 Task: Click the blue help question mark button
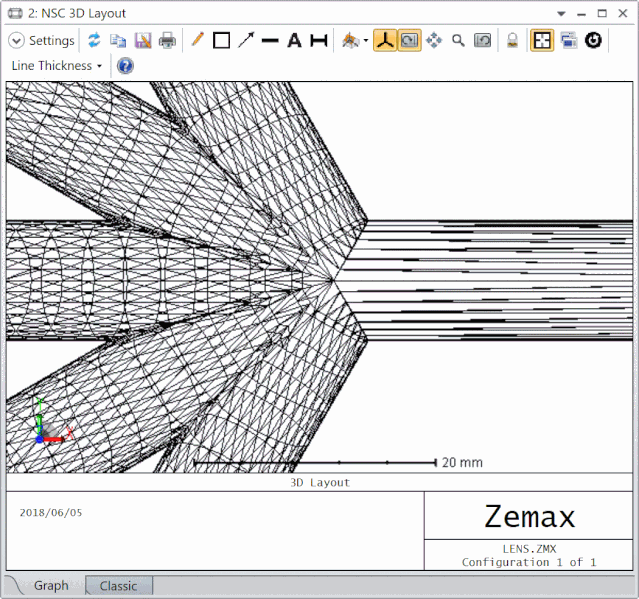point(125,66)
